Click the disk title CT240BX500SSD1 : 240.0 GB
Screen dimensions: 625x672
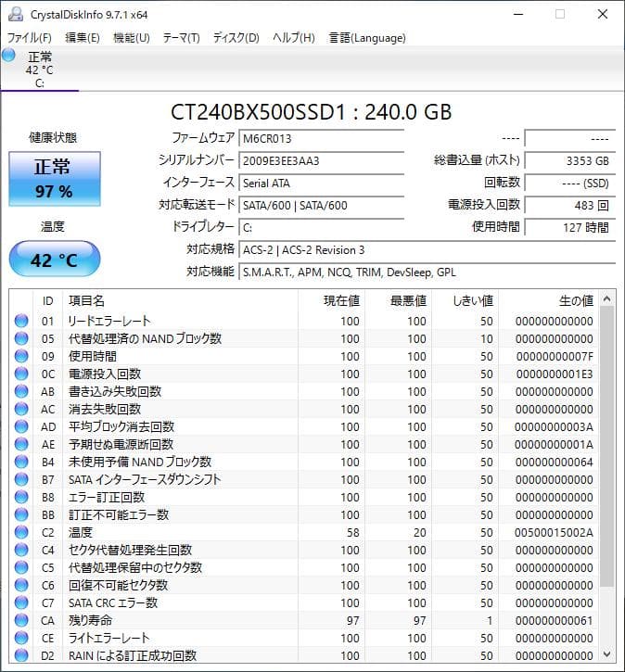312,112
